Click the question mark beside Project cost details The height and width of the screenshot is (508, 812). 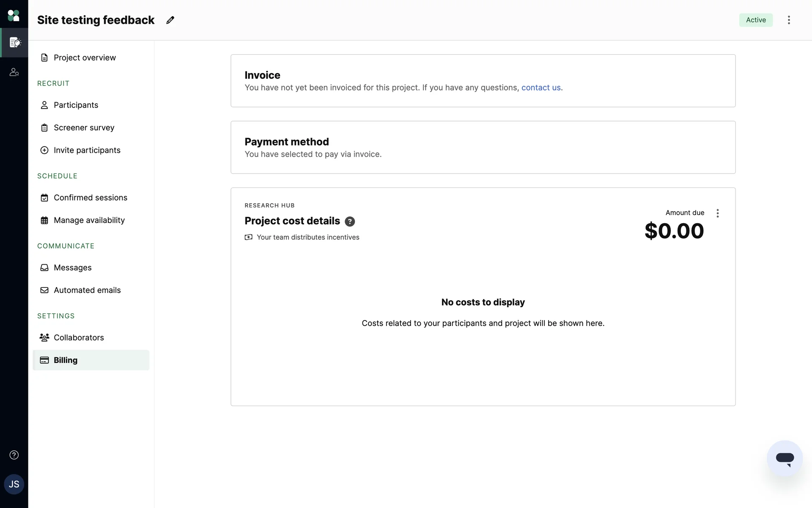tap(350, 221)
